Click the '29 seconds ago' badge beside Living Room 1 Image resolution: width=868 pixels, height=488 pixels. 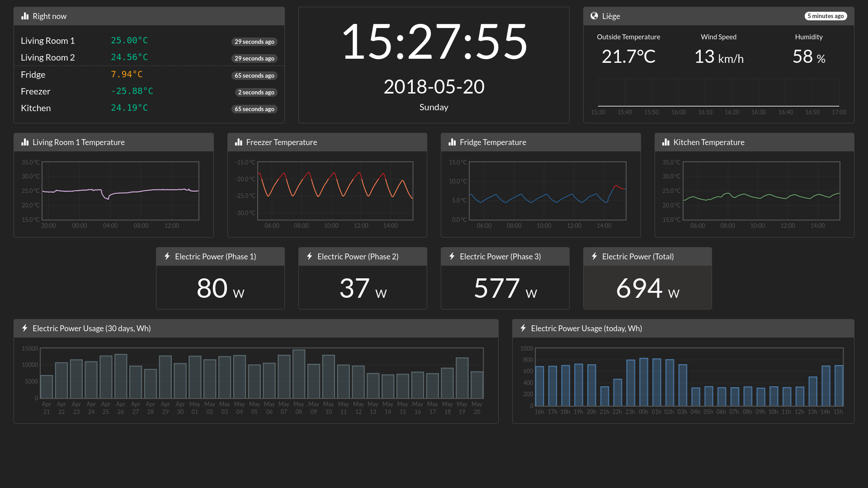(x=254, y=42)
